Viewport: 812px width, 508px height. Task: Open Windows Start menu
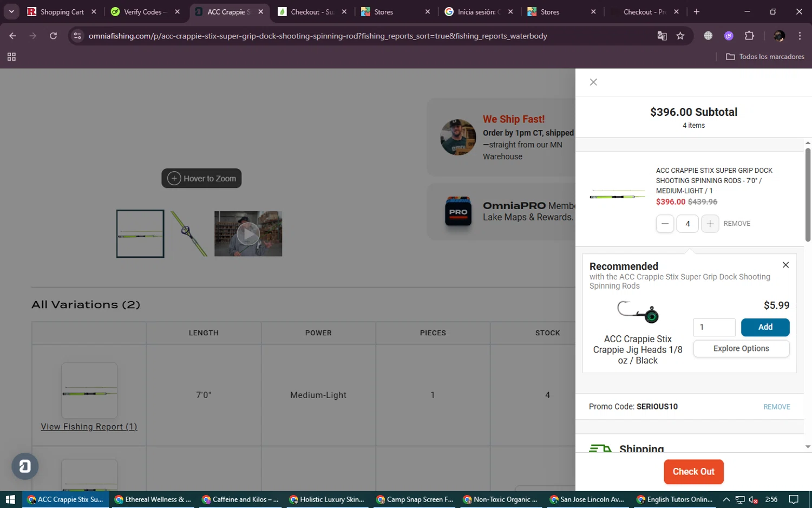(10, 499)
